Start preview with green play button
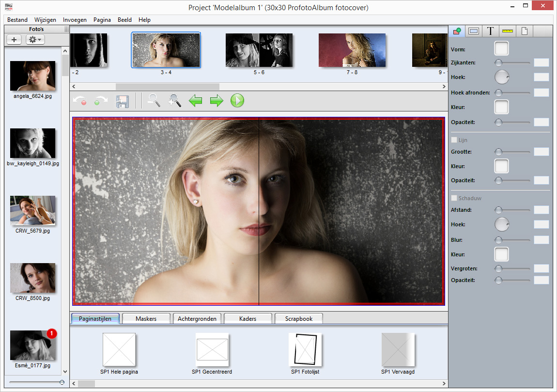The image size is (557, 392). click(237, 101)
